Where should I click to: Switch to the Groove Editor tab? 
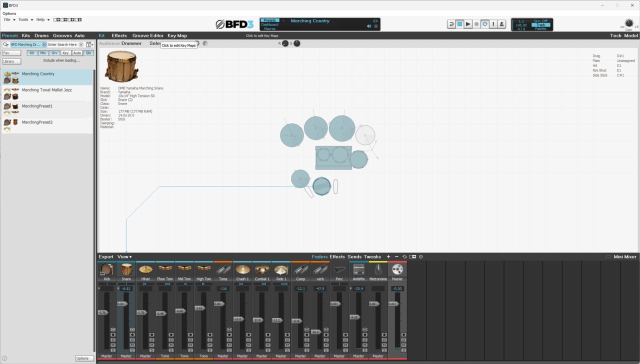point(147,35)
